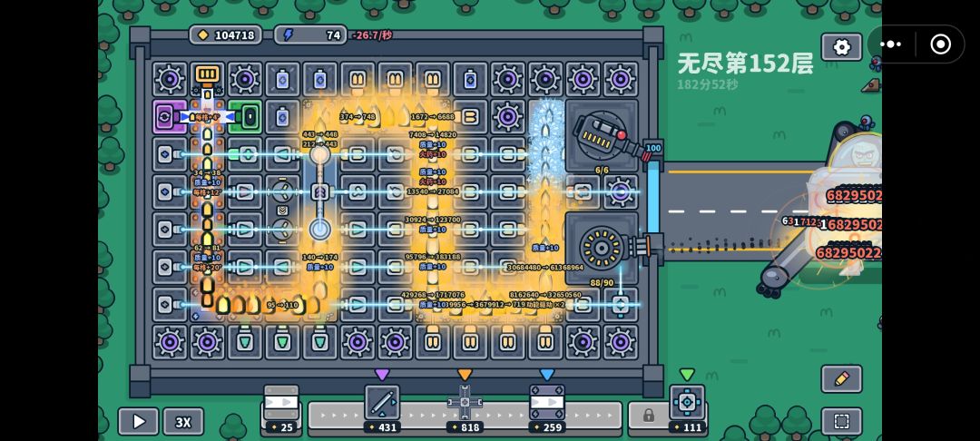Tap the mini-program close circle button
This screenshot has width=980, height=441.
point(940,44)
